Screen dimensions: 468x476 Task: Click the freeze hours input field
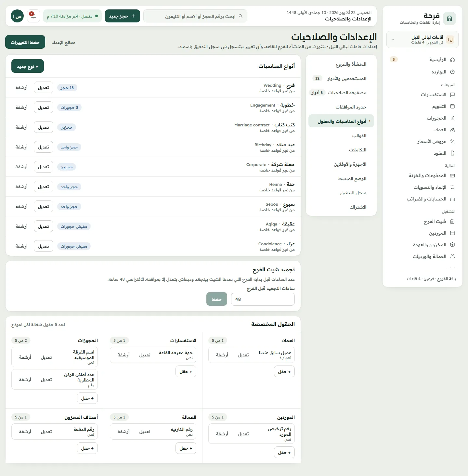(263, 299)
